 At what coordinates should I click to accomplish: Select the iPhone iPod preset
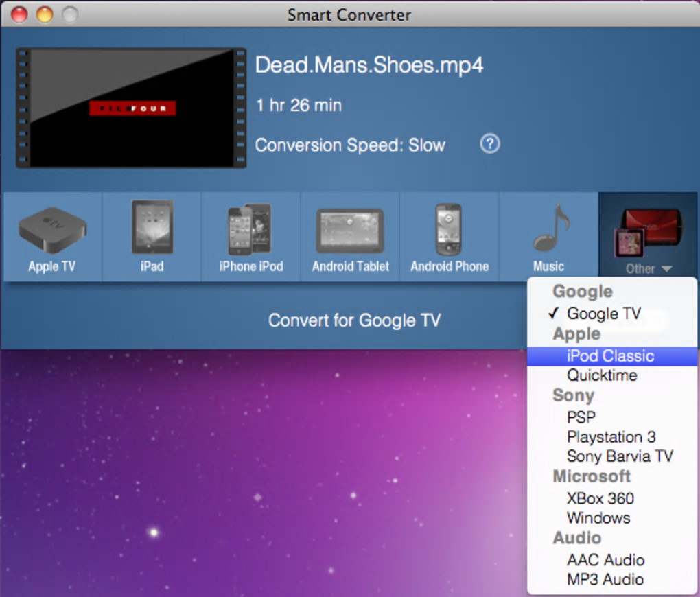[251, 237]
